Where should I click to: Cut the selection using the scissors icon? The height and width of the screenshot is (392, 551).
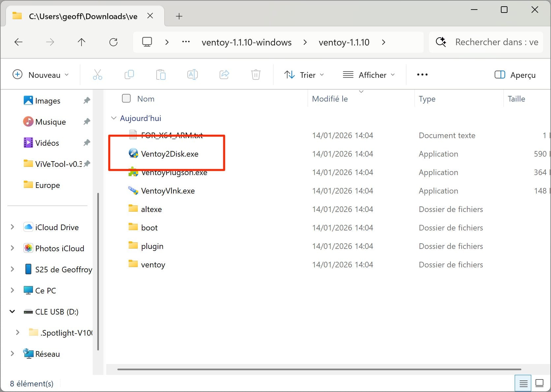(98, 75)
